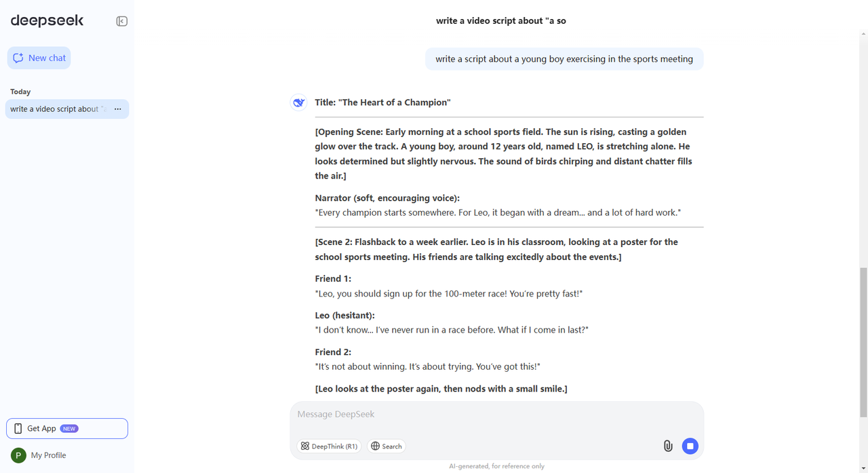Open options for the video script chat
This screenshot has height=473, width=868.
coord(118,109)
